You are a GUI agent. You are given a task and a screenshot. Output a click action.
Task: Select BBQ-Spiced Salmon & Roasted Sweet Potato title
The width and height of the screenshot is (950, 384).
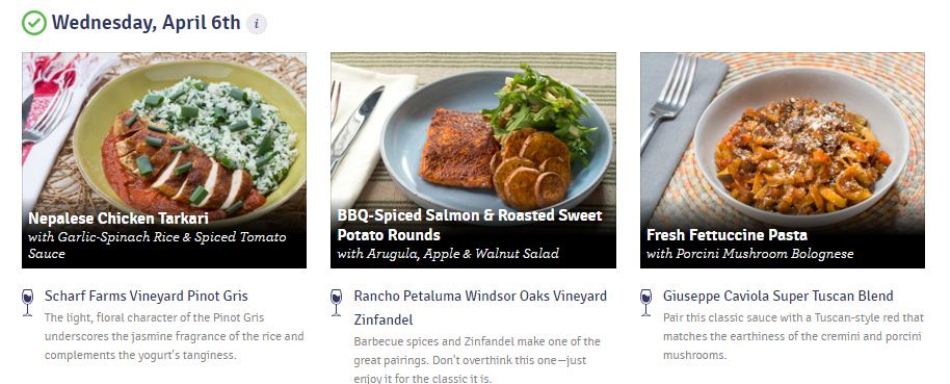point(470,225)
